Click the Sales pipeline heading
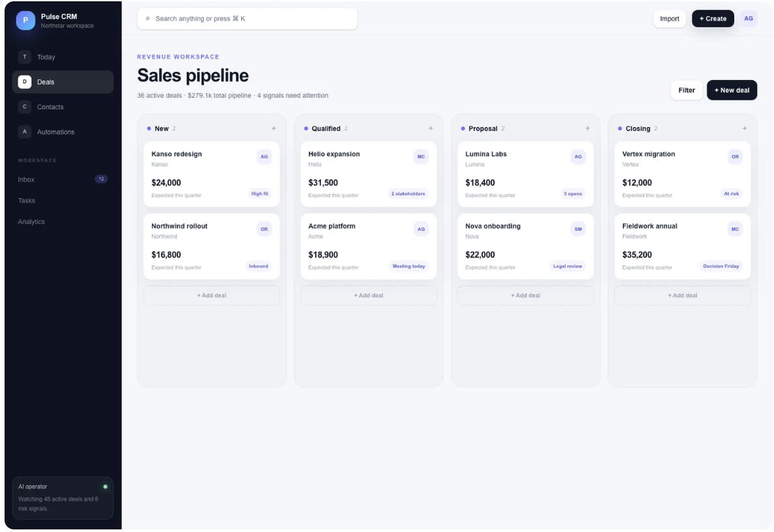774x532 pixels. point(193,76)
